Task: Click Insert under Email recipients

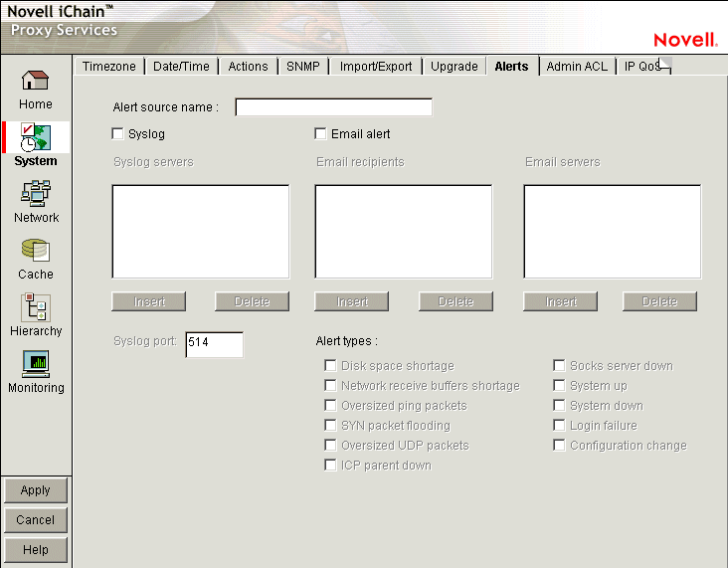Action: click(x=352, y=301)
